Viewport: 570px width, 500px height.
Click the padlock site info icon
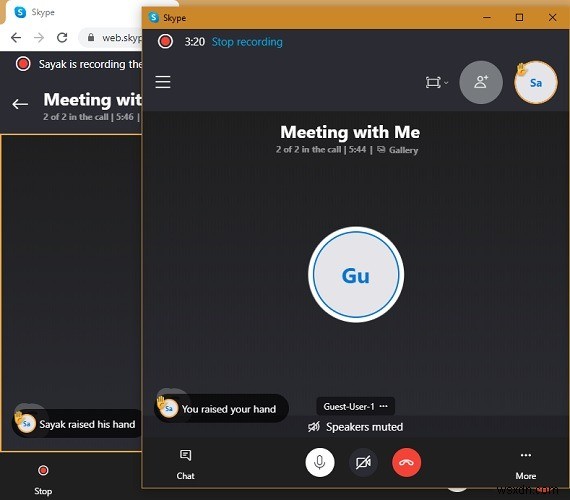(91, 37)
